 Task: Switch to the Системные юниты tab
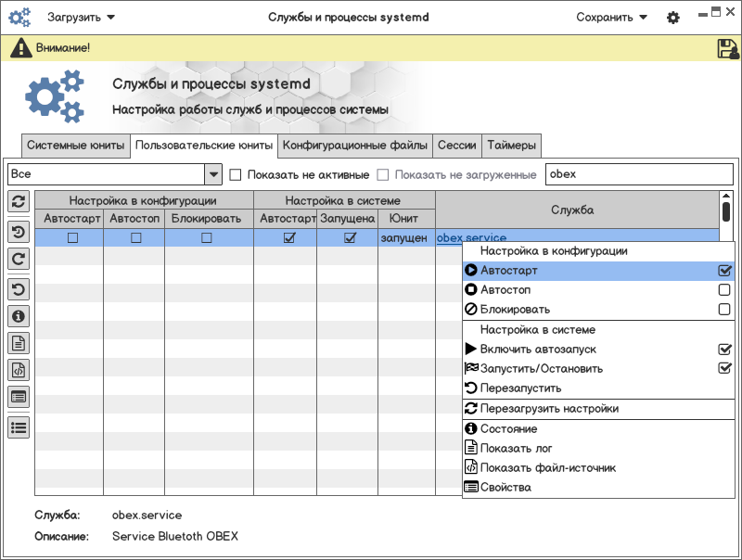tap(76, 146)
